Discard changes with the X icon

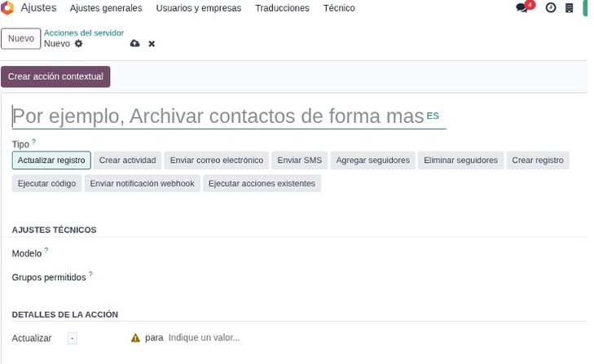click(152, 44)
